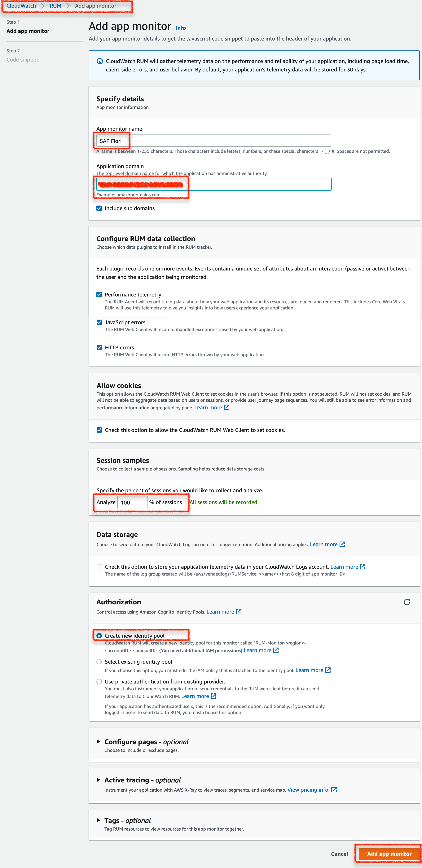Click the info icon in the telemetry banner
422x868 pixels.
pos(99,61)
